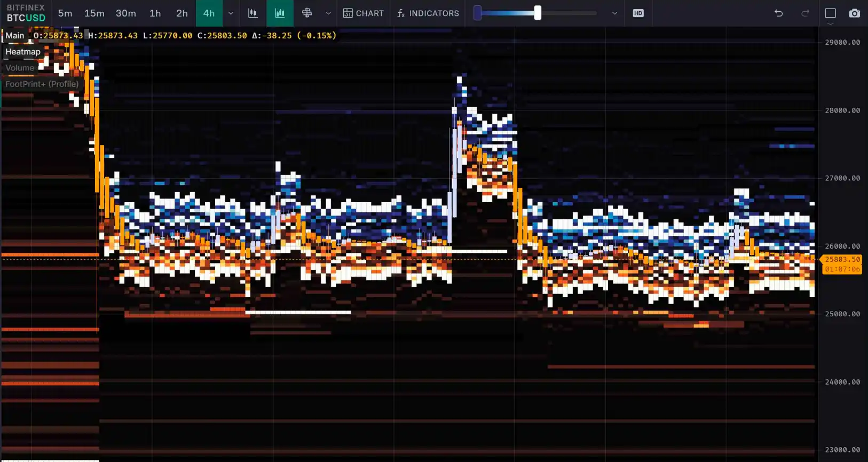Open the CHART settings button
The image size is (868, 462).
[x=364, y=13]
